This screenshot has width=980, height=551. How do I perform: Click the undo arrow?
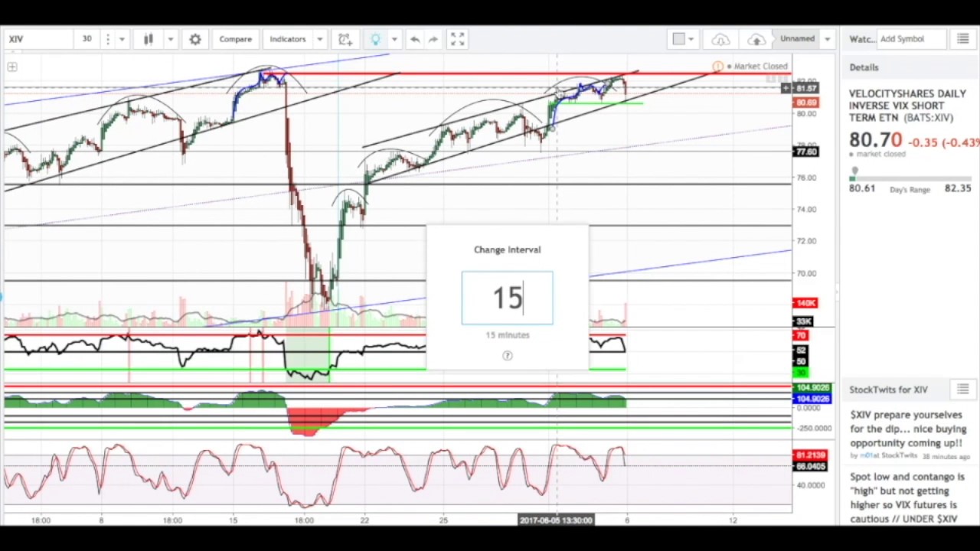[x=415, y=39]
